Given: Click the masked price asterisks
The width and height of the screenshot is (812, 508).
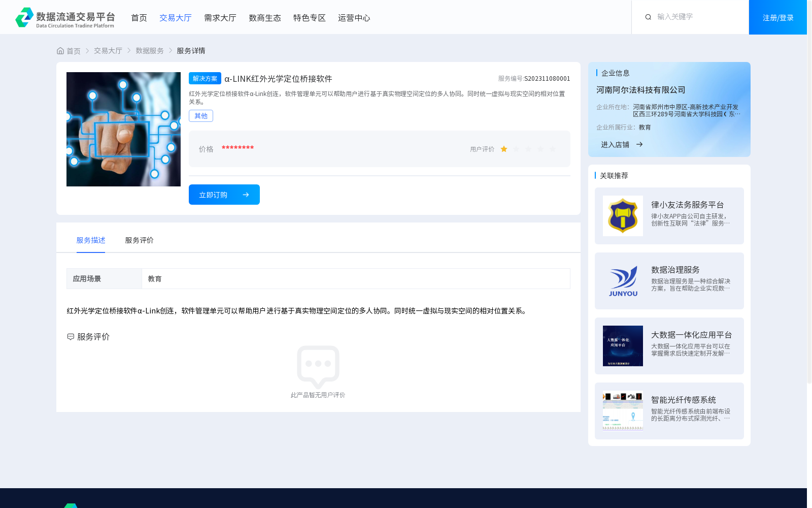Looking at the screenshot, I should coord(238,148).
